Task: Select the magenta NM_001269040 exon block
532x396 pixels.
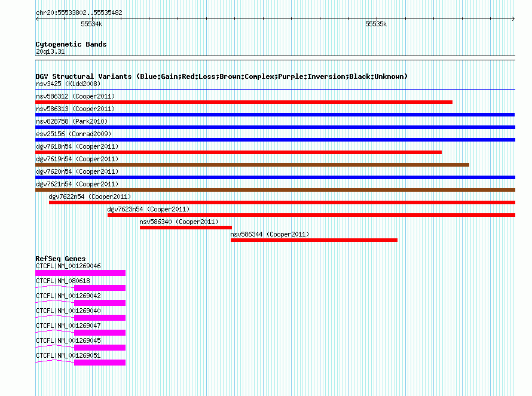Action: [x=100, y=318]
